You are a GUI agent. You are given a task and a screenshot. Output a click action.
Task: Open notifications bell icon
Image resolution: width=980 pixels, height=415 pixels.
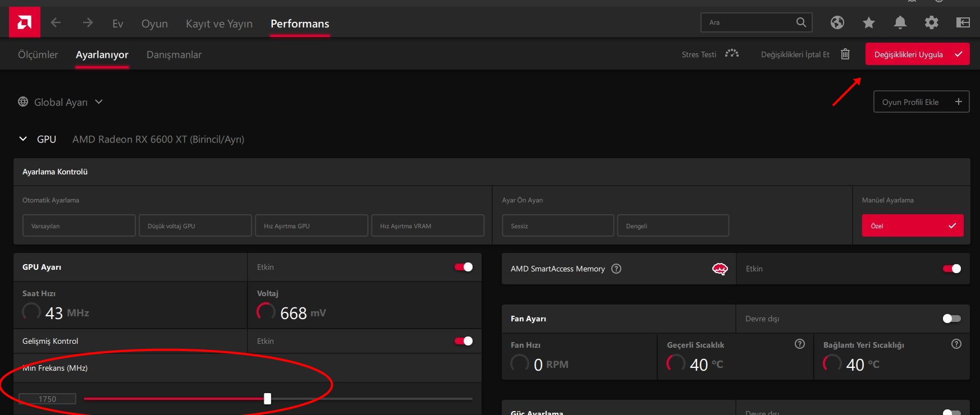[900, 22]
